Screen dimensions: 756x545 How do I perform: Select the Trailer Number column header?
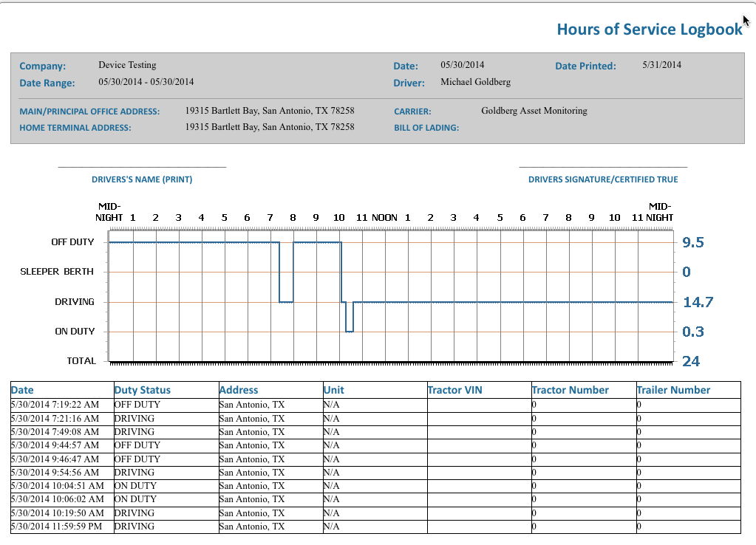coord(673,390)
